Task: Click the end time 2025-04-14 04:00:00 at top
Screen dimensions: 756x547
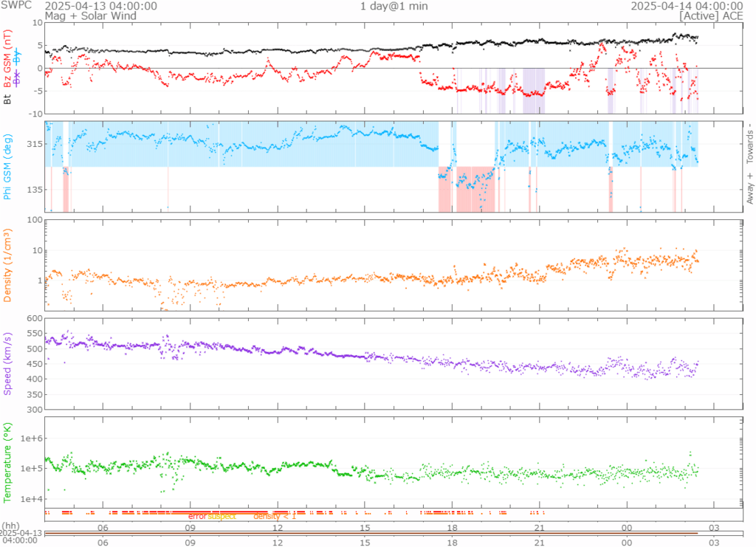Action: 687,6
